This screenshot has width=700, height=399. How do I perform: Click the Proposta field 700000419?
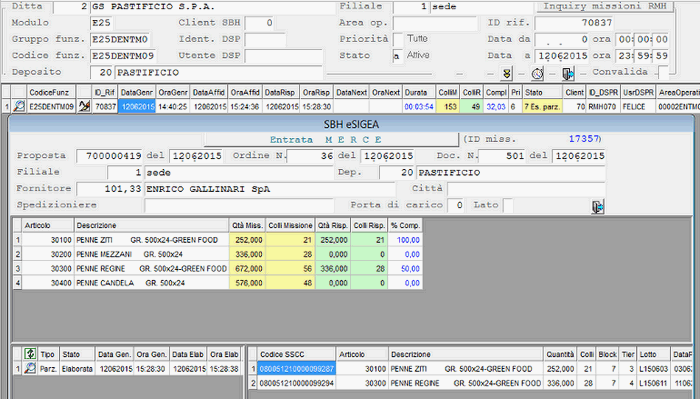[x=109, y=156]
